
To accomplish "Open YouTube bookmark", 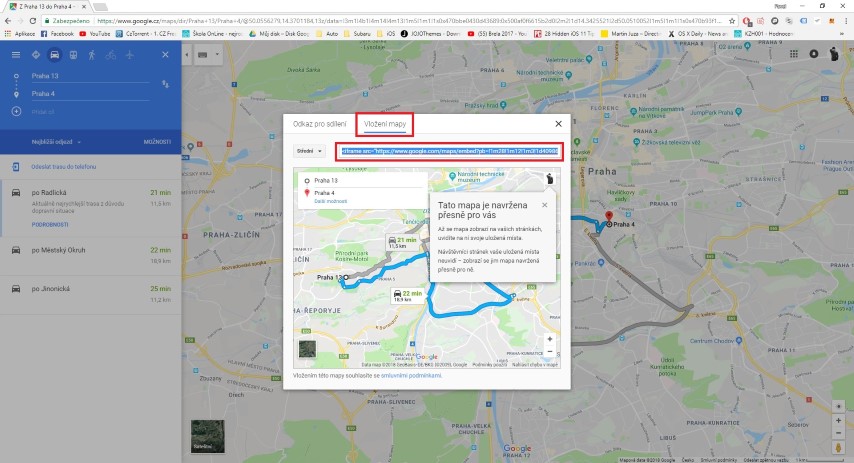I will pyautogui.click(x=95, y=34).
